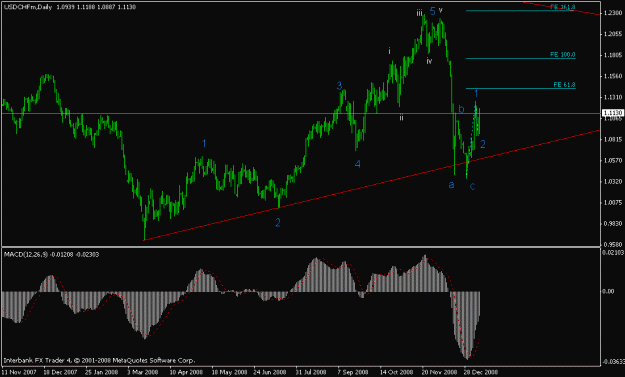Viewport: 625px width, 377px height.
Task: Select the blue 2 label under the June 2008 low
Action: pos(278,223)
